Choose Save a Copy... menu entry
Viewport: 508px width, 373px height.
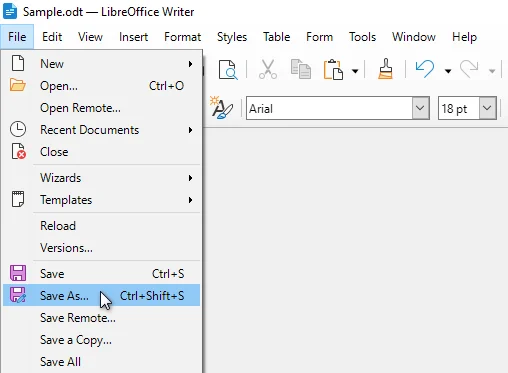101,340
